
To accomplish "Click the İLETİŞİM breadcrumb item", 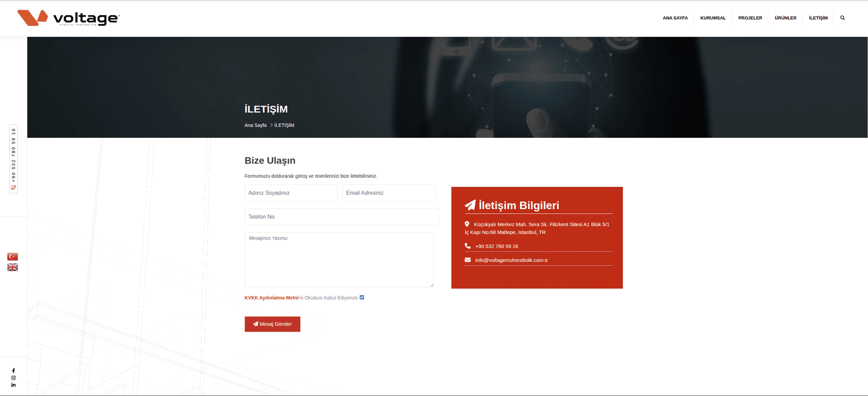I will point(284,125).
